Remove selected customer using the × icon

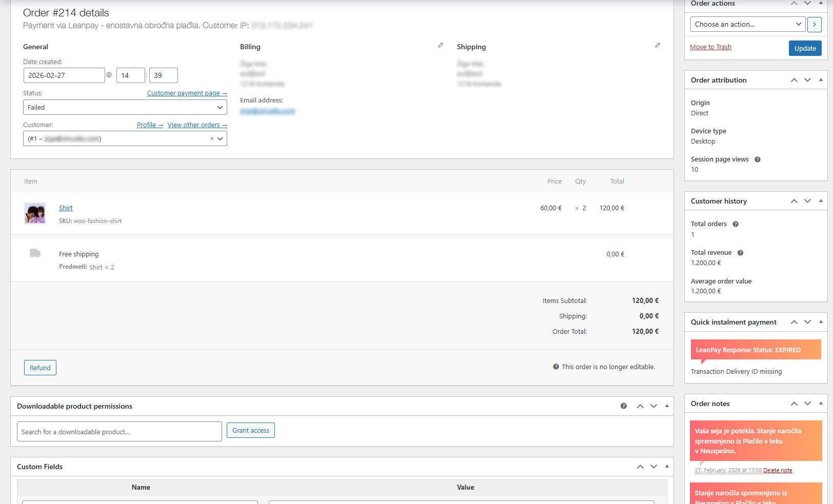(212, 138)
